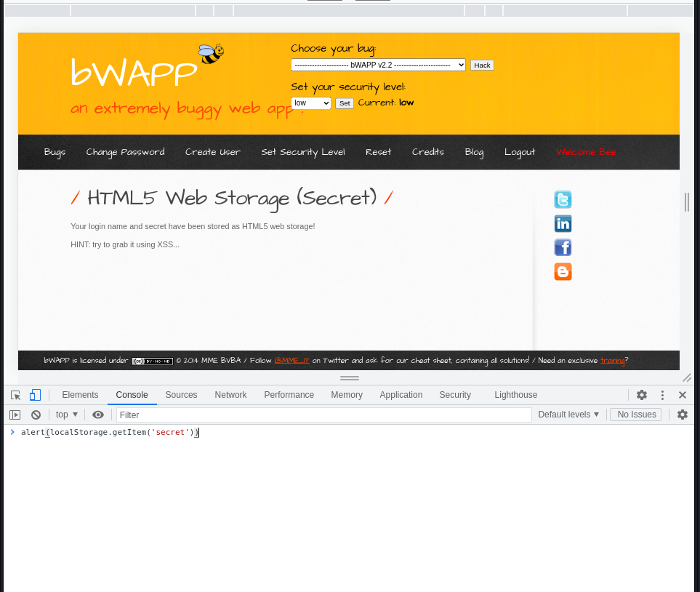Focus the console Filter input field

(323, 415)
